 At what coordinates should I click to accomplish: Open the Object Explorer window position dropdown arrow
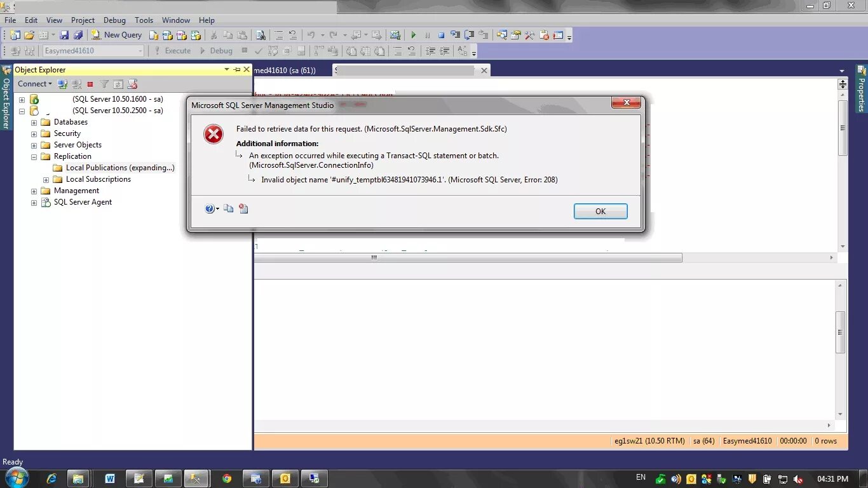[x=227, y=70]
